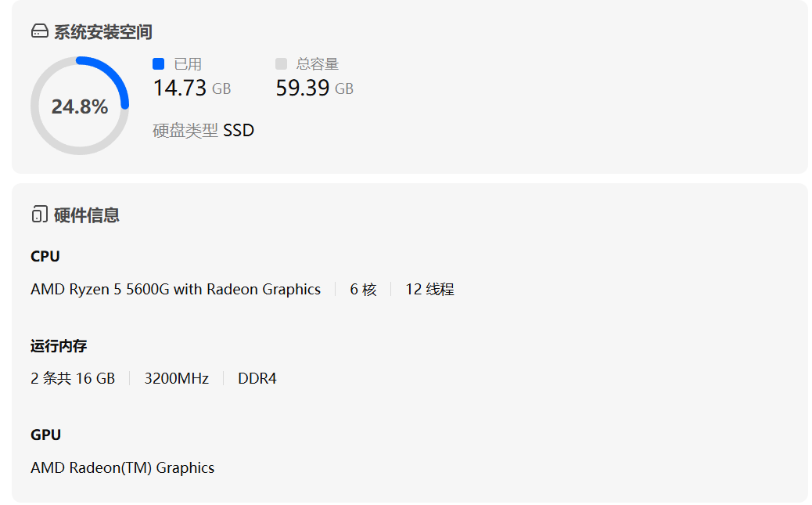
Task: Click AMD Radeon(TM) Graphics text
Action: point(122,467)
